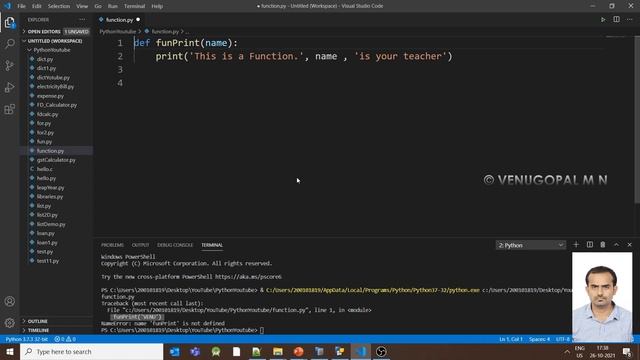Click Ln 1, Col 1 in status bar
This screenshot has width=640, height=360.
pyautogui.click(x=511, y=339)
